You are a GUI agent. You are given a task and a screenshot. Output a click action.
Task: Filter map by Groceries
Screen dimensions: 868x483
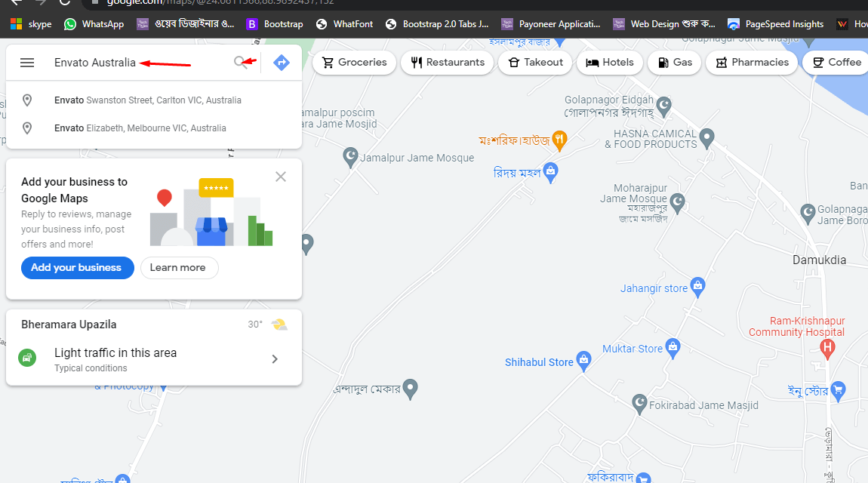[354, 63]
